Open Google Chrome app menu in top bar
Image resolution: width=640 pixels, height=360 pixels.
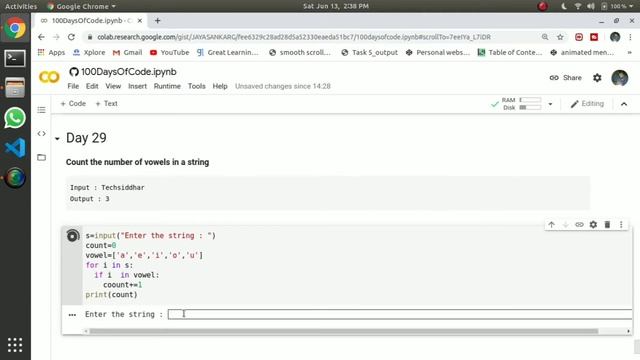(82, 6)
